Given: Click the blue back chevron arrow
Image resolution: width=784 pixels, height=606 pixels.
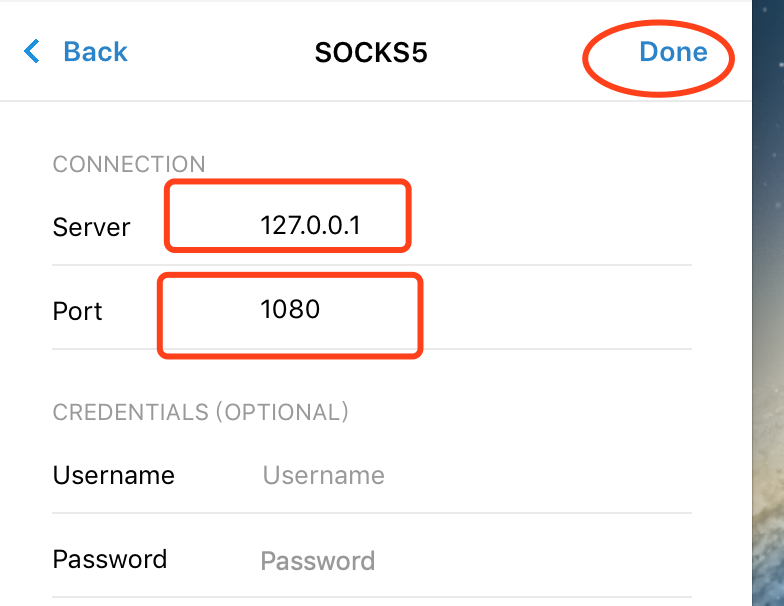Looking at the screenshot, I should click(x=33, y=52).
